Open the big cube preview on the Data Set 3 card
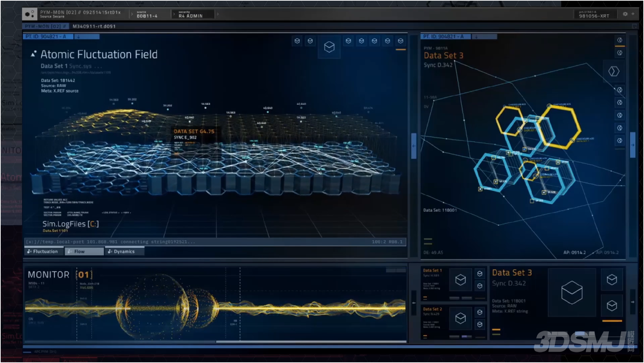 click(572, 292)
